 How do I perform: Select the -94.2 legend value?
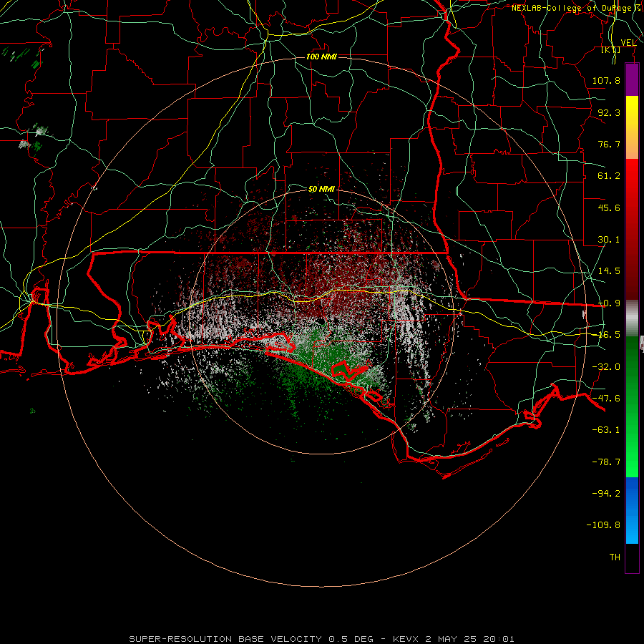(606, 494)
